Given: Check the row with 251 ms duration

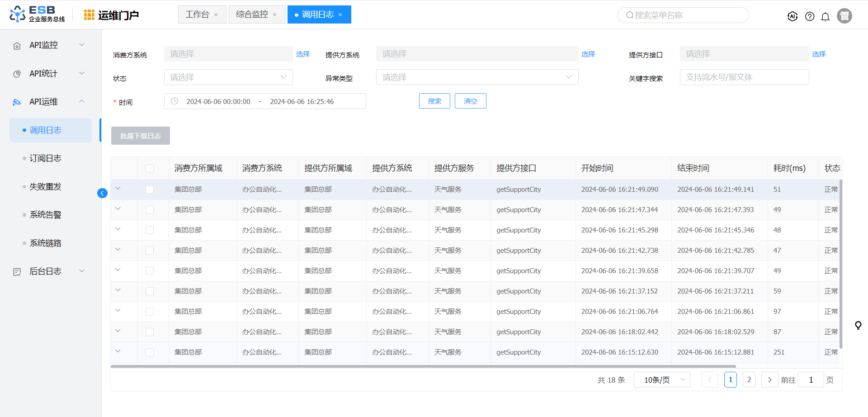Looking at the screenshot, I should point(150,352).
